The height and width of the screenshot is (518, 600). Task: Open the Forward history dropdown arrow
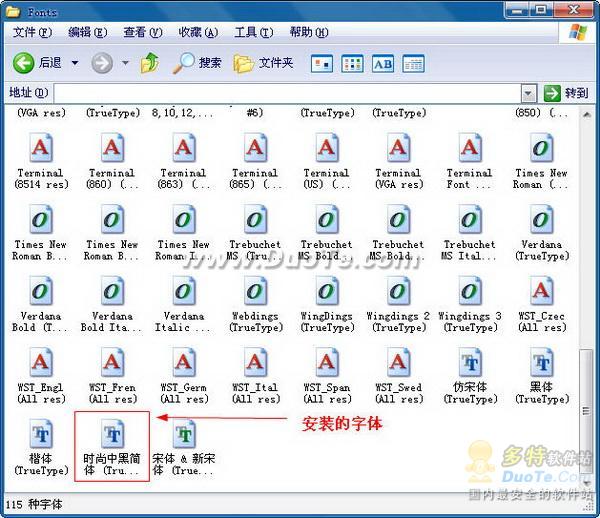coord(125,63)
